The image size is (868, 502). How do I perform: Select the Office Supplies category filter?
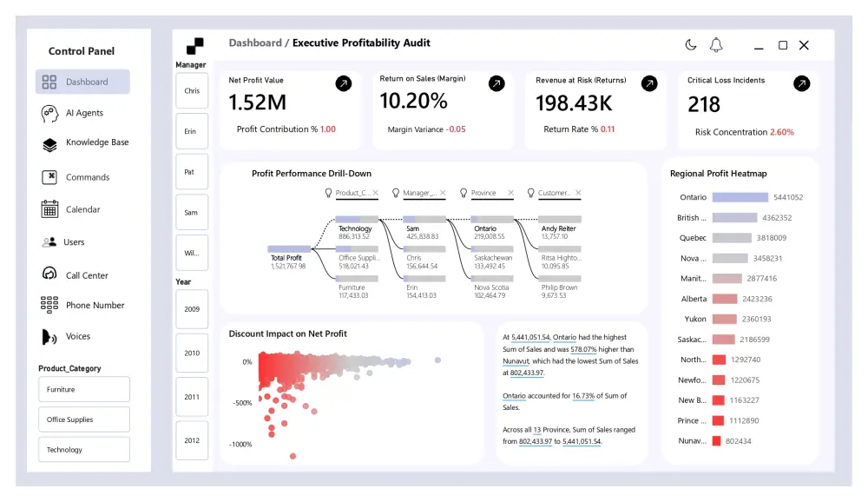click(x=83, y=419)
